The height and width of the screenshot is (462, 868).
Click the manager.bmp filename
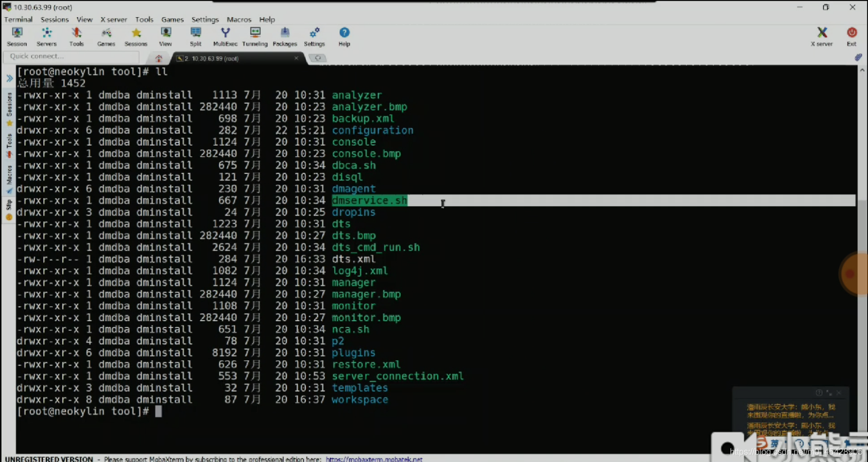[x=366, y=294]
